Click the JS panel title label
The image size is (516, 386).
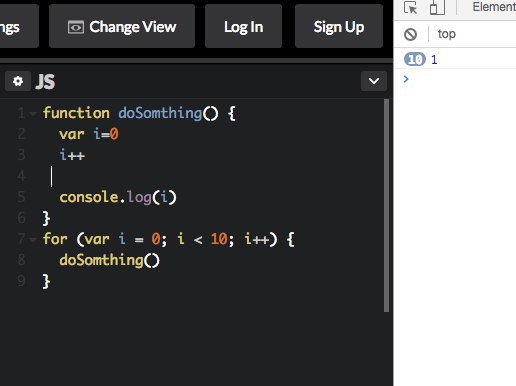(45, 82)
